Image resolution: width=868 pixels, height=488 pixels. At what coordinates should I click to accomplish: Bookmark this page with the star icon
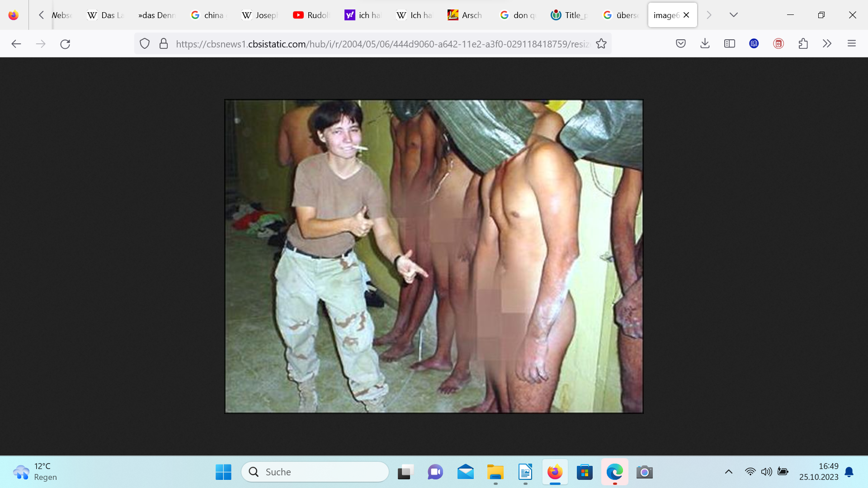point(601,44)
